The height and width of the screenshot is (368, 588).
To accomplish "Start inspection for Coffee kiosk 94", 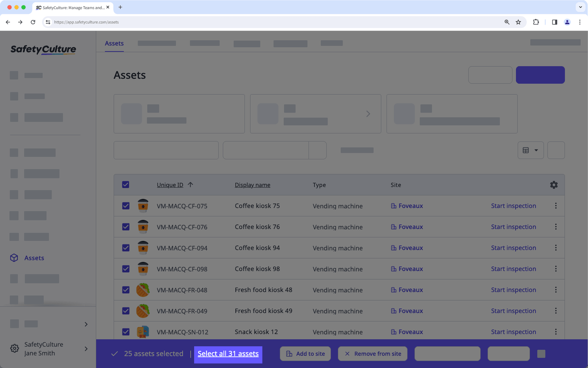I will tap(513, 248).
